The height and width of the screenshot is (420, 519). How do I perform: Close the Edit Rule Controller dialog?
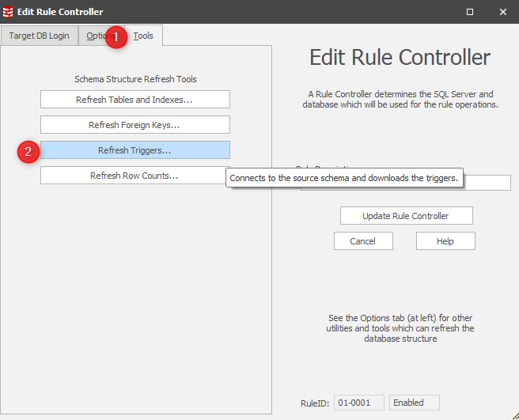point(503,12)
